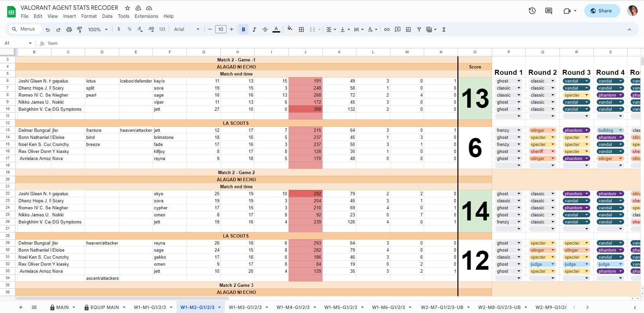Insert a chart
The height and width of the screenshot is (313, 644).
[408, 30]
